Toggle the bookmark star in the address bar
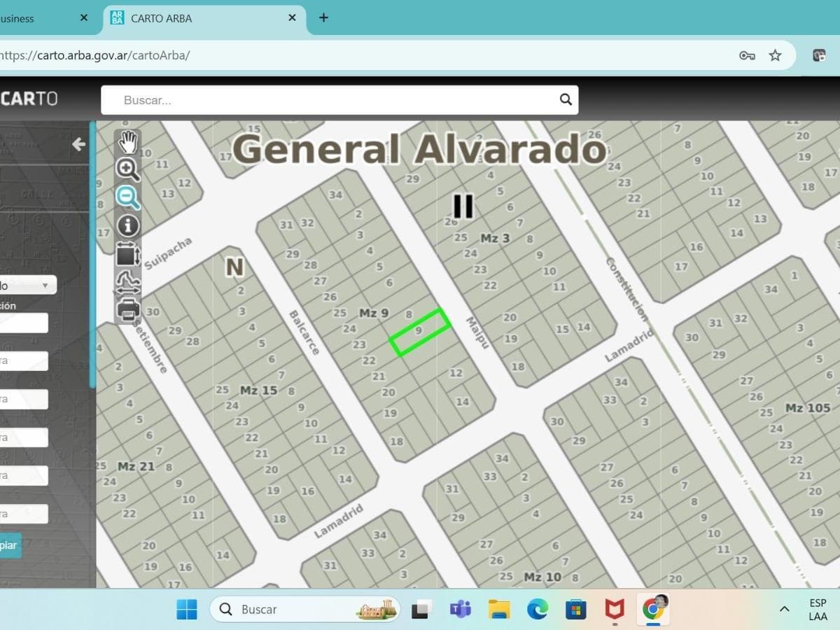This screenshot has height=630, width=840. pos(775,54)
